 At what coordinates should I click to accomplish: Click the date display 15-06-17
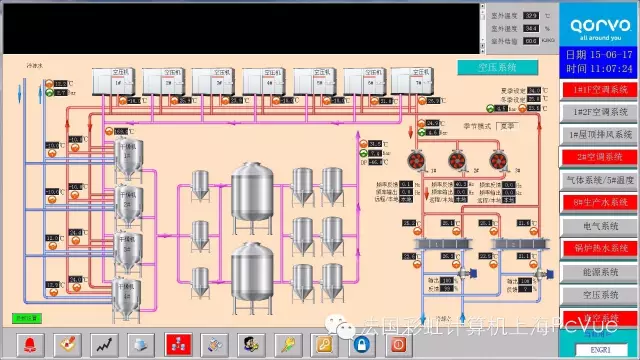(x=611, y=55)
